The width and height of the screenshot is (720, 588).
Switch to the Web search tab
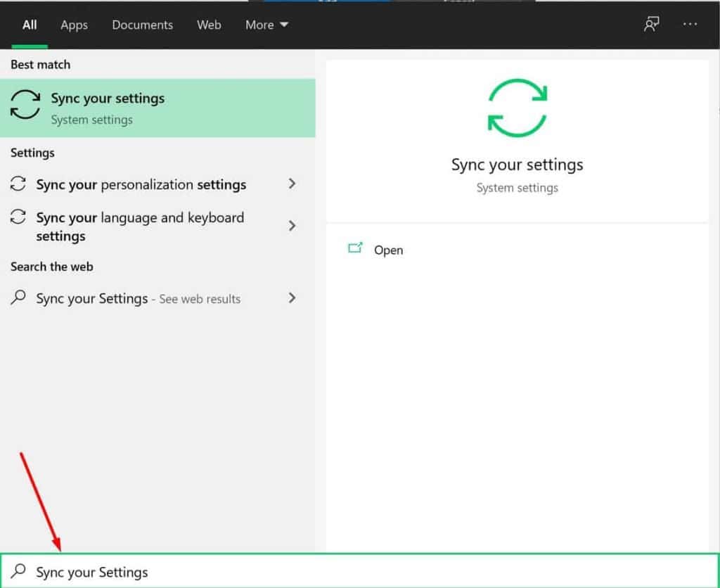click(209, 25)
